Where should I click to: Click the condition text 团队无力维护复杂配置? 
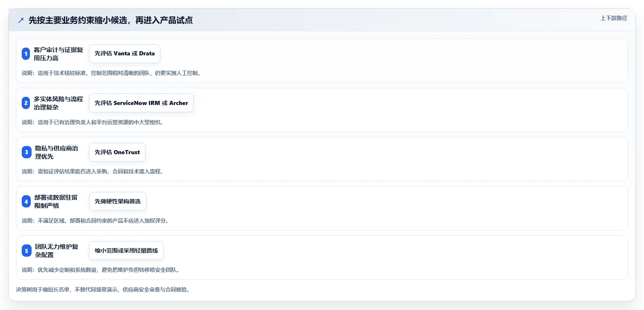click(57, 251)
